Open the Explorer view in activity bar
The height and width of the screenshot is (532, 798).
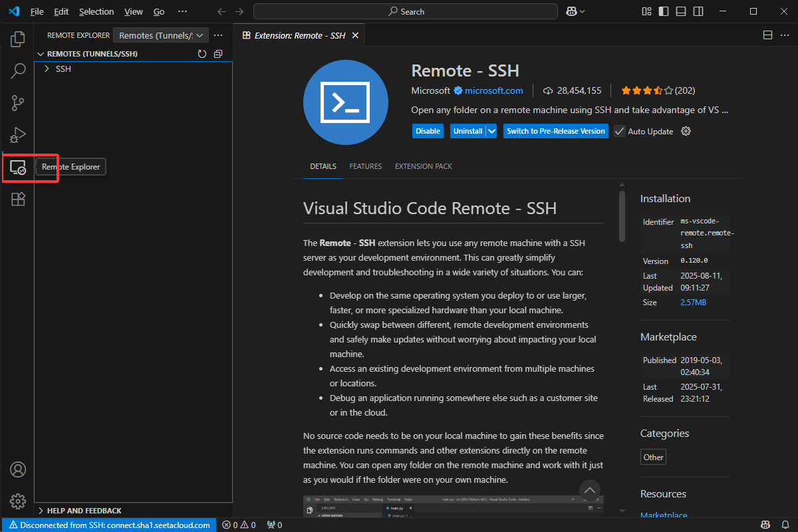(x=18, y=39)
